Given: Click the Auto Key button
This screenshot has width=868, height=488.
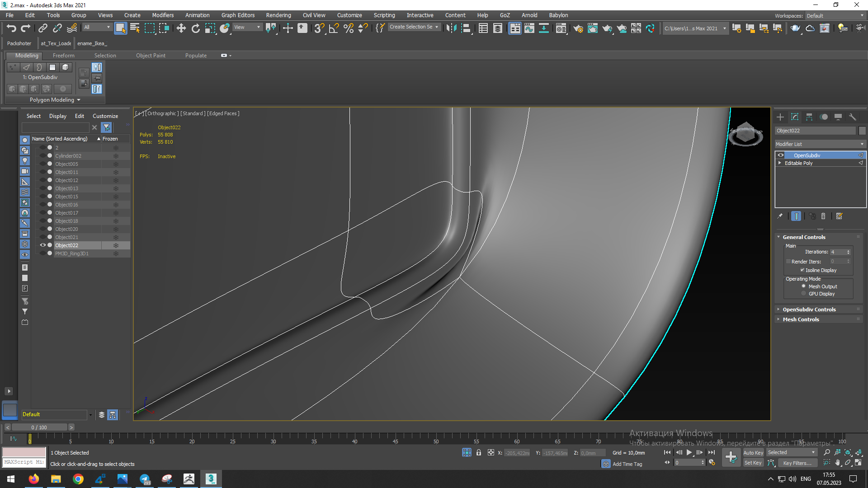Looking at the screenshot, I should pos(753,453).
